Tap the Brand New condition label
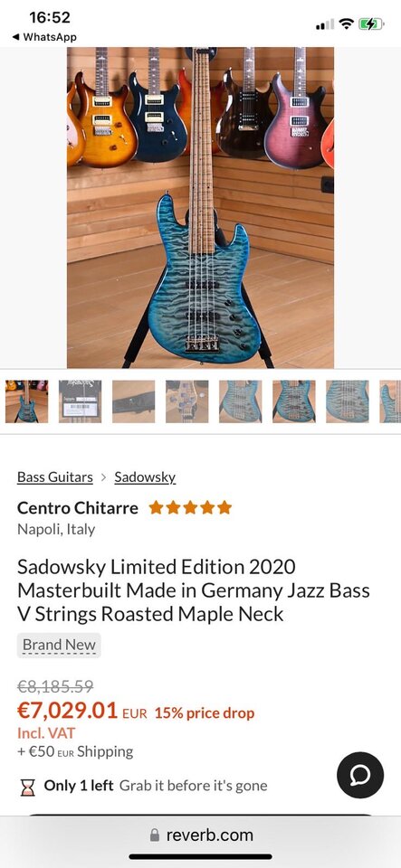Image resolution: width=401 pixels, height=868 pixels. click(x=59, y=645)
